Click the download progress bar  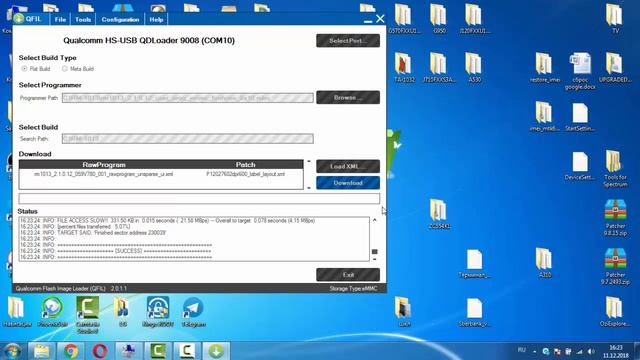pyautogui.click(x=199, y=198)
